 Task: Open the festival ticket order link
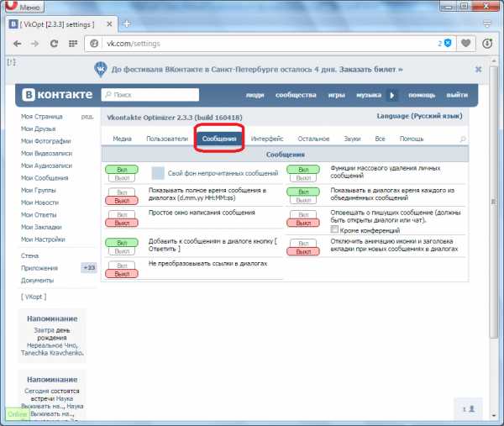371,70
